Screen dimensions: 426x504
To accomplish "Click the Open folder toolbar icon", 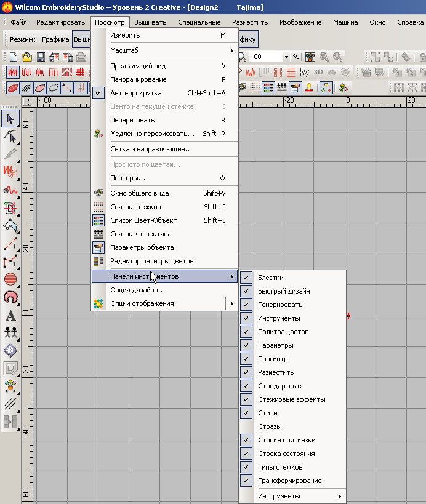I will click(26, 57).
